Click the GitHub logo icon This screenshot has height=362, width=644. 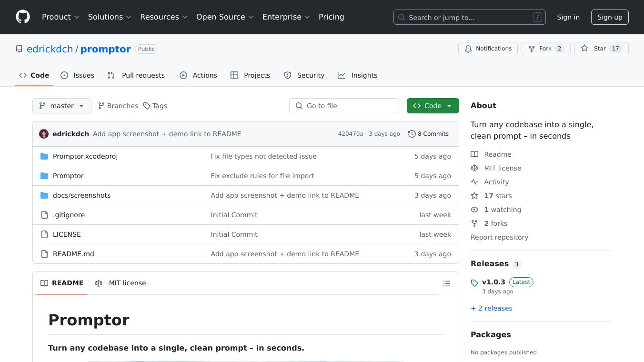23,17
